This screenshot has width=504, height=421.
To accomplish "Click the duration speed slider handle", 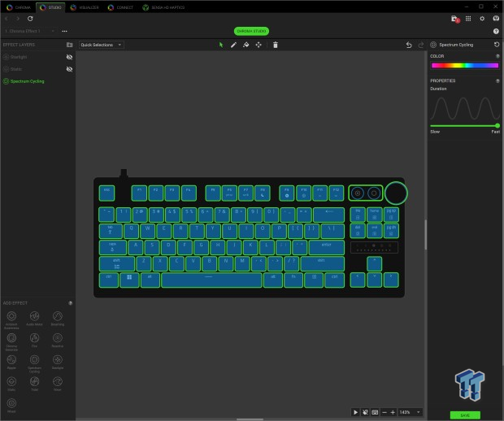I will point(497,126).
